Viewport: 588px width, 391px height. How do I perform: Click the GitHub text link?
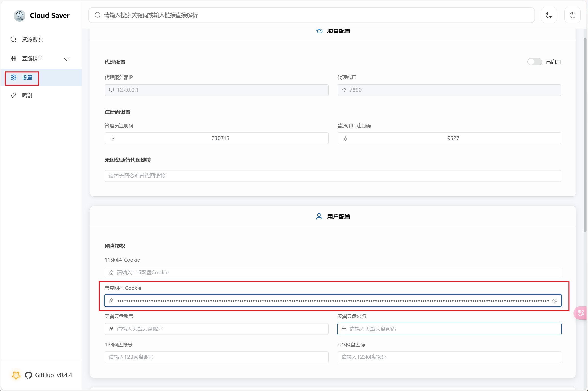[x=44, y=375]
